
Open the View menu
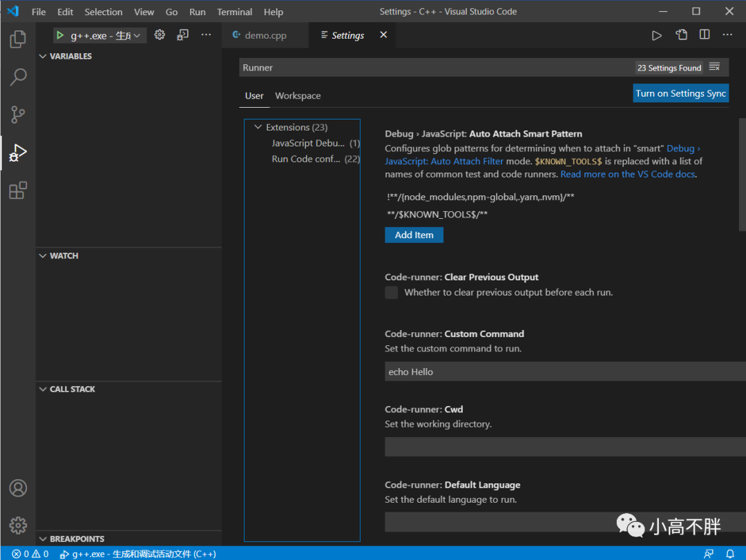click(144, 12)
